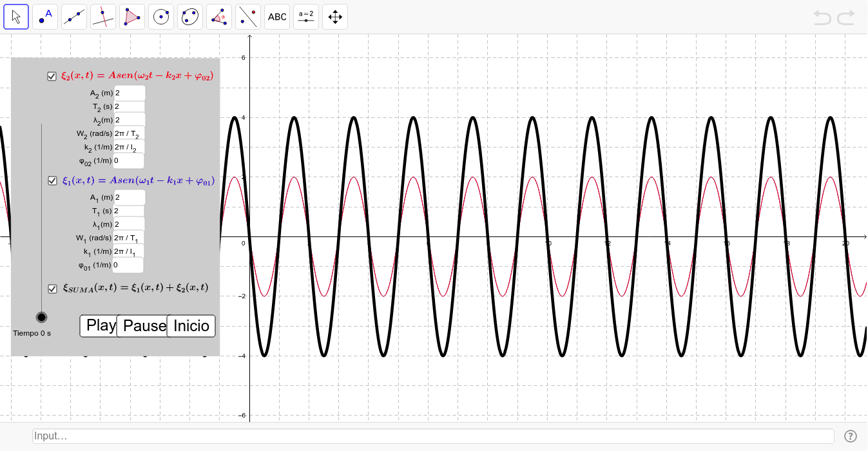Click the blue ξ1(x,t) formula text

coord(138,181)
